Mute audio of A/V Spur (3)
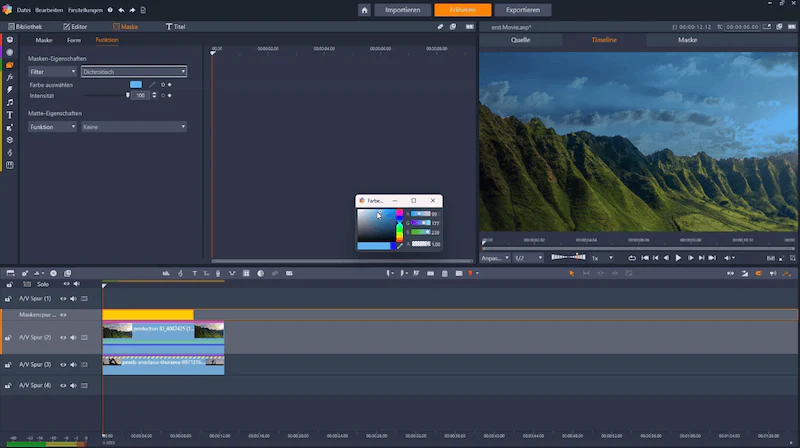Screen dimensions: 800x448 [x=73, y=365]
